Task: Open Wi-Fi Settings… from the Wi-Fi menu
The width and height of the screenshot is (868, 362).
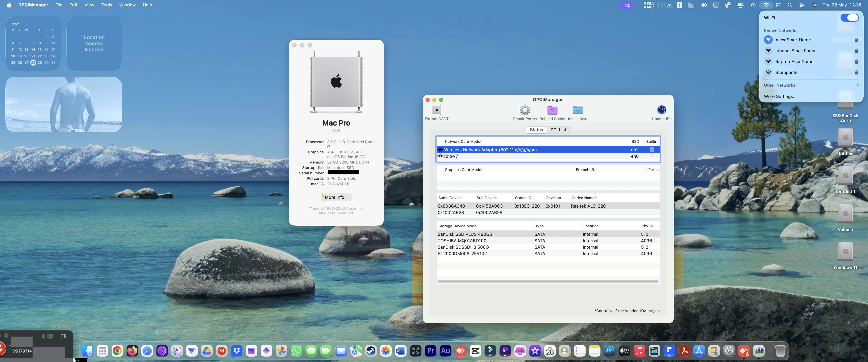Action: click(780, 96)
